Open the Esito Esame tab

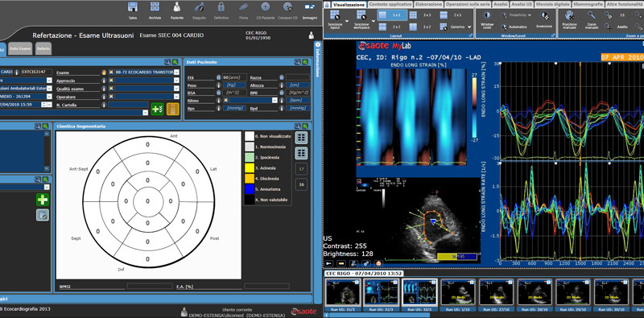[20, 49]
